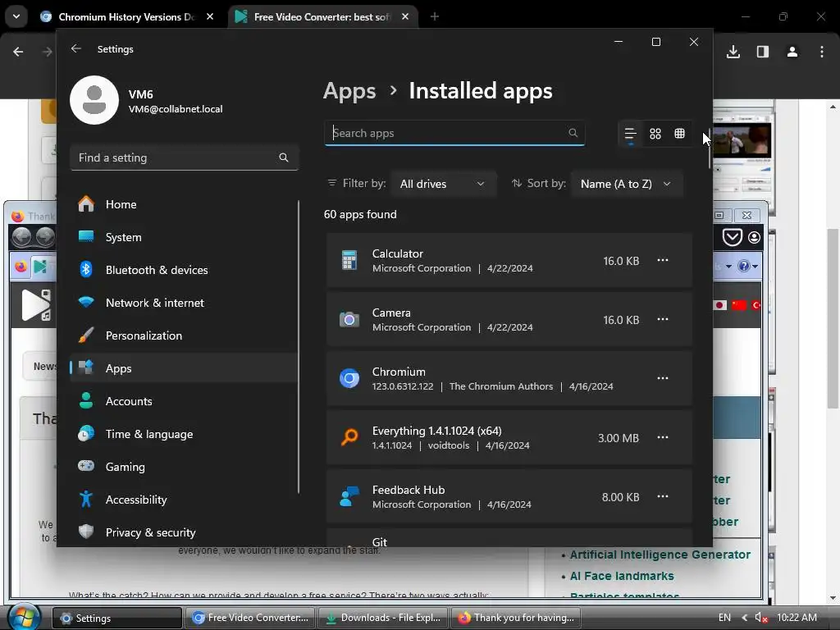Open the browser tab search dropdown
The width and height of the screenshot is (840, 630).
pyautogui.click(x=16, y=16)
